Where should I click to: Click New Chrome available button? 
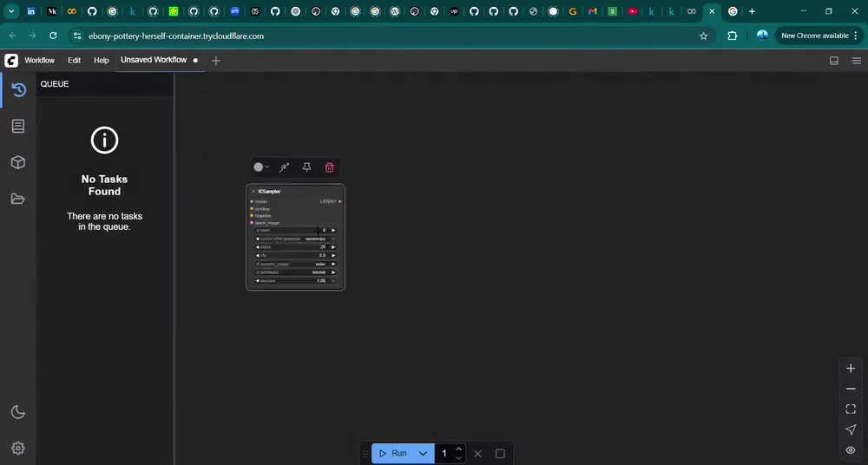click(x=815, y=36)
